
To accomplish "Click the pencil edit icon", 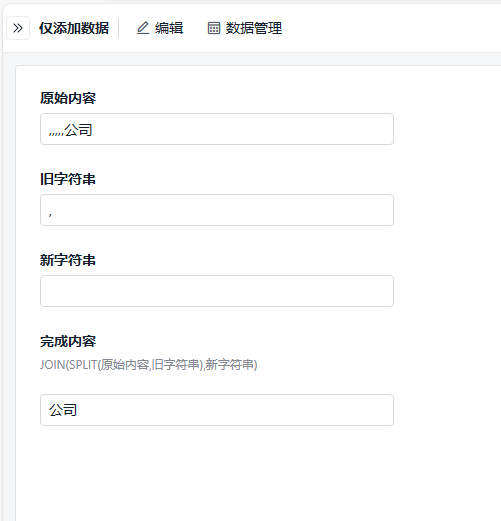I will pos(143,28).
